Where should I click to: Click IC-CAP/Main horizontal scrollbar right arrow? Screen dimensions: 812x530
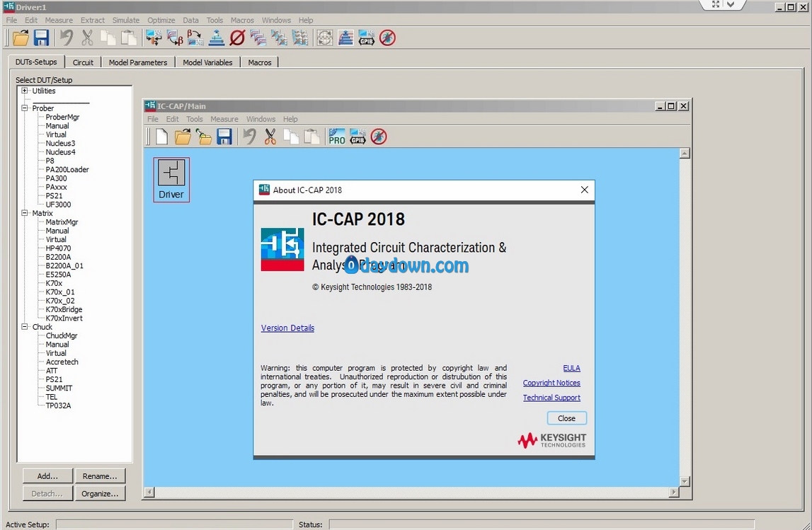click(674, 492)
